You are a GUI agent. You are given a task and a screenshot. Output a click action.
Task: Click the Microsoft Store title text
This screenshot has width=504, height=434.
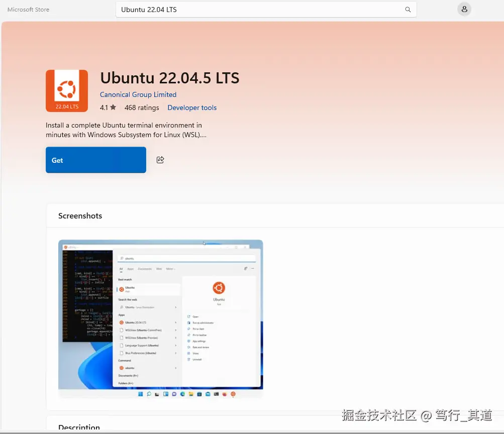[x=28, y=10]
